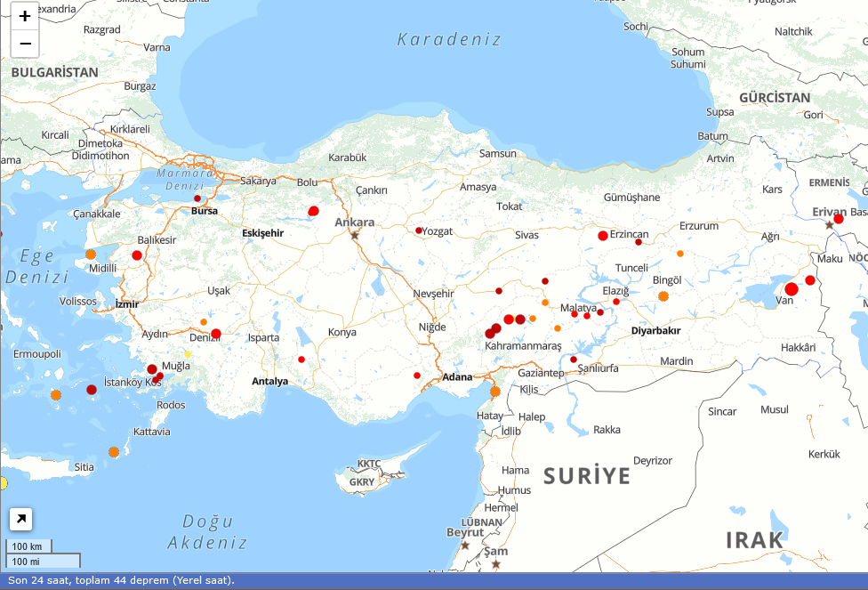The width and height of the screenshot is (868, 590).
Task: Zoom out with the minus button
Action: point(25,44)
